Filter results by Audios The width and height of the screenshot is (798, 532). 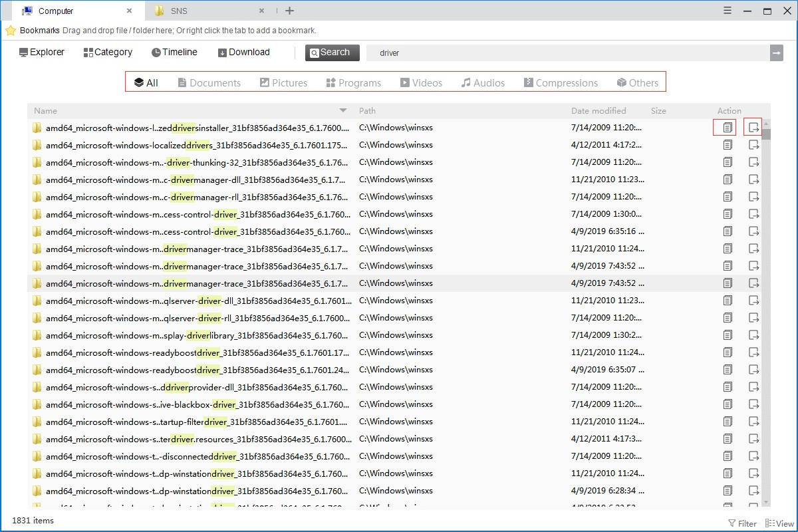(x=483, y=82)
